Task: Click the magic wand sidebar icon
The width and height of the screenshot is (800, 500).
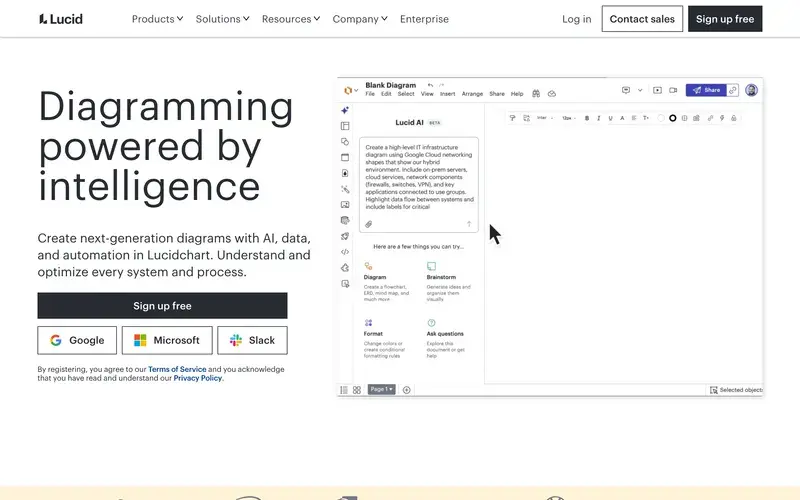Action: click(x=345, y=189)
